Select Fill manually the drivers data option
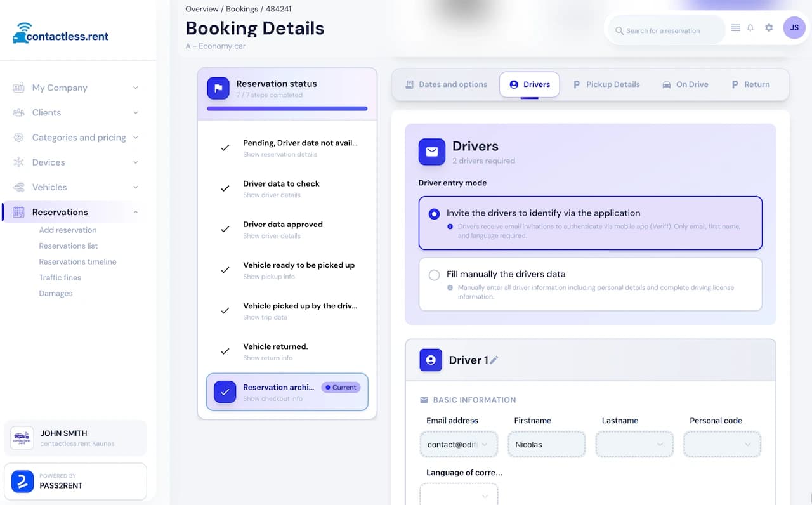812x505 pixels. (435, 275)
